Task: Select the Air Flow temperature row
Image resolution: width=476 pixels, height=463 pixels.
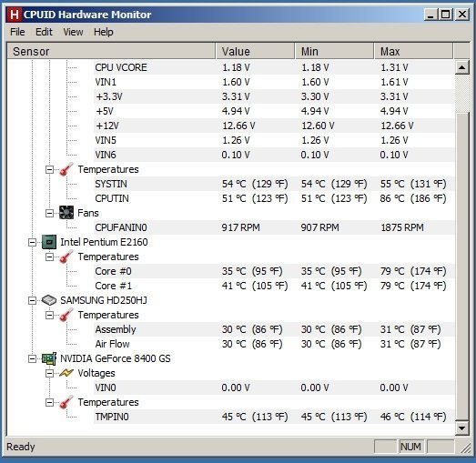Action: point(274,344)
